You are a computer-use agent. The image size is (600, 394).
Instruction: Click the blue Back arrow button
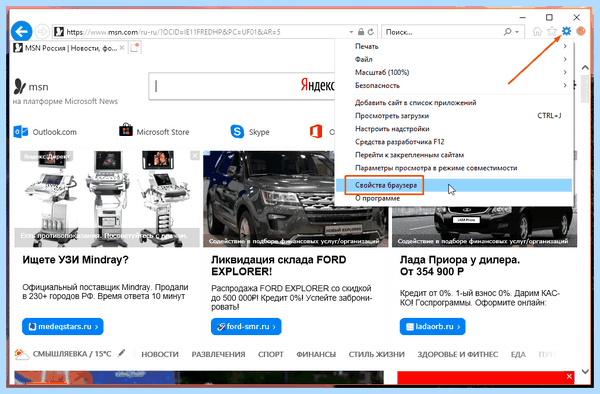(x=21, y=31)
